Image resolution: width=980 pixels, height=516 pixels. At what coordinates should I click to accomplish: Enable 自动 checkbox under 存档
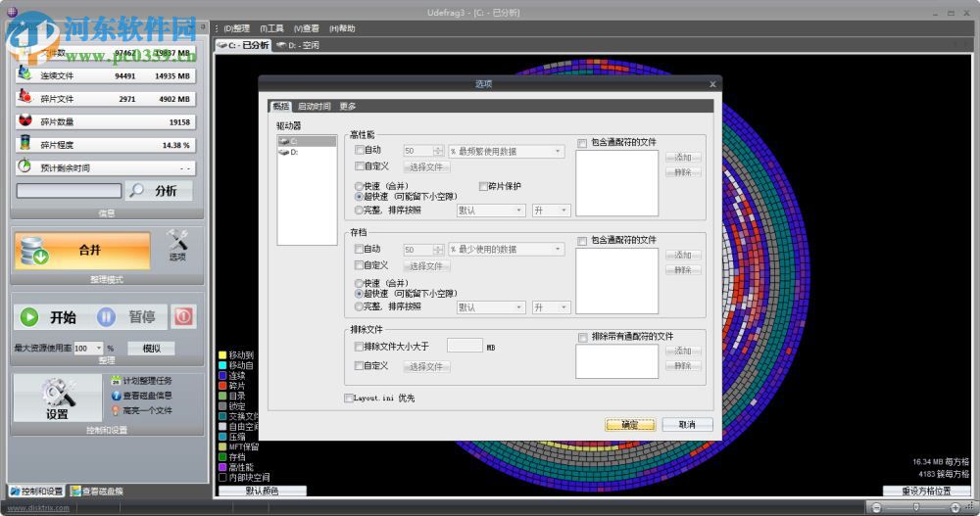pyautogui.click(x=360, y=249)
